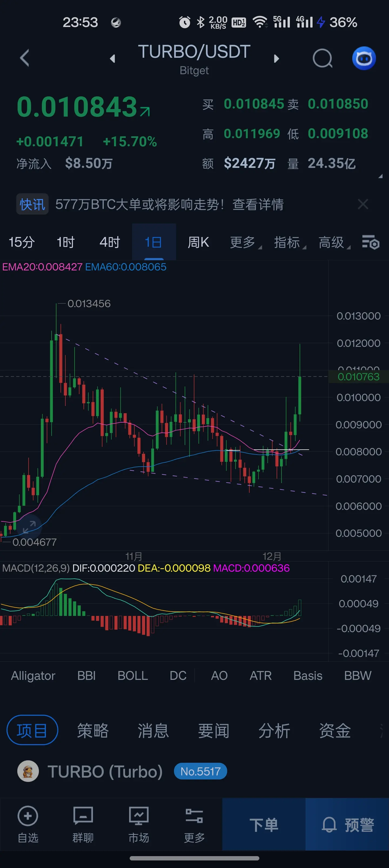This screenshot has height=868, width=389.
Task: Select the 1时 timeframe
Action: pos(65,242)
